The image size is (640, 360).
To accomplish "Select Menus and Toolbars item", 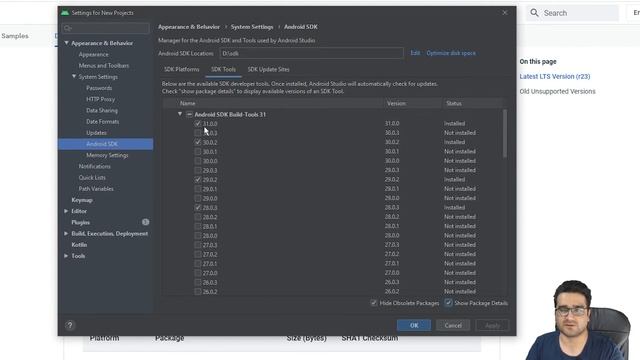I will coord(104,65).
